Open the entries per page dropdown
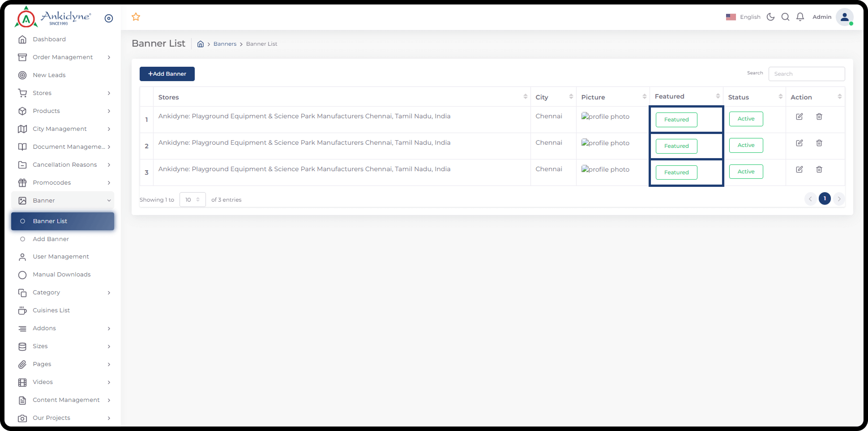This screenshot has height=431, width=868. point(192,200)
